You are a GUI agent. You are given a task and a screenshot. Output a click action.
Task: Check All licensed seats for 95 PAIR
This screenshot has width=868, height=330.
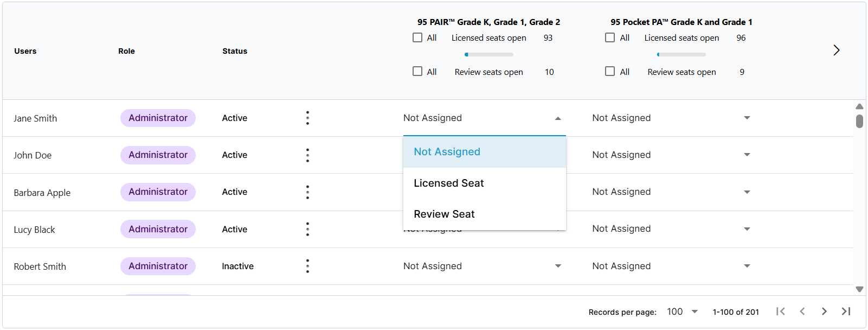417,37
